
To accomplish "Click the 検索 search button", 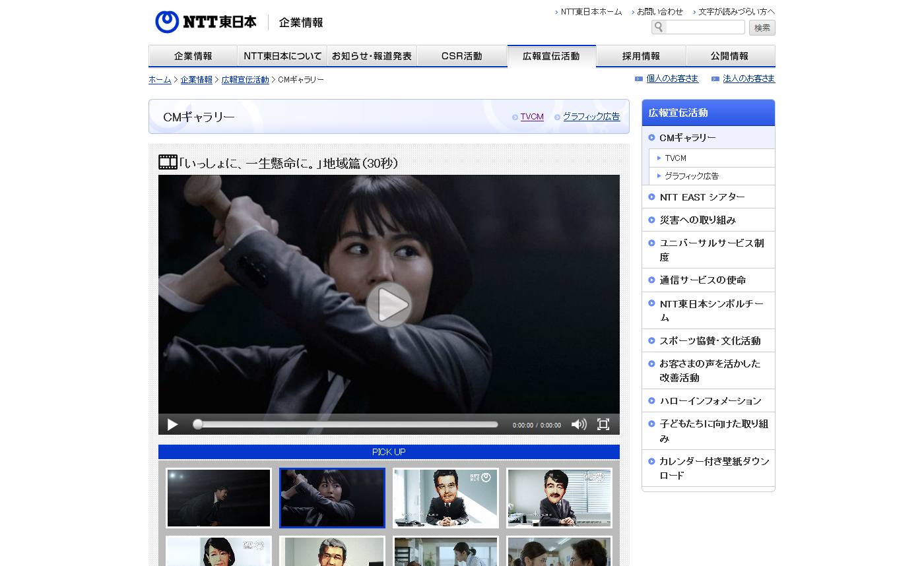I will point(762,28).
